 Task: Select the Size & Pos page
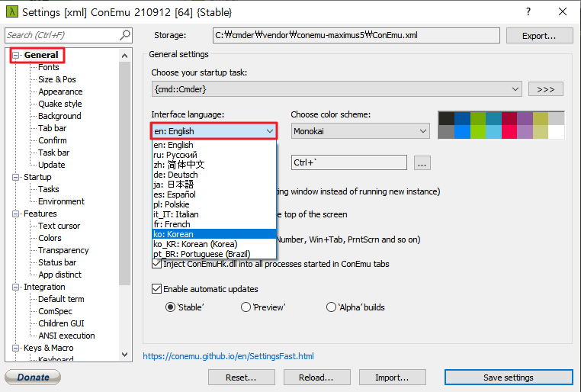click(x=57, y=79)
